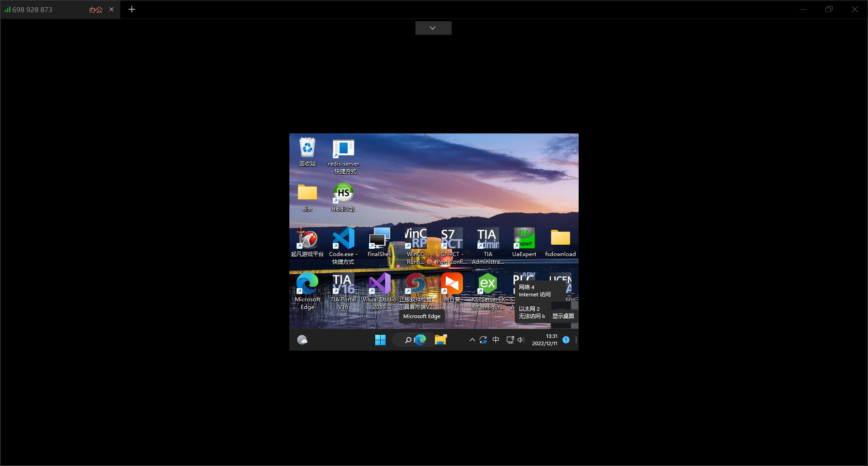The height and width of the screenshot is (466, 868).
Task: Open File Explorer from the remote taskbar
Action: [x=441, y=340]
